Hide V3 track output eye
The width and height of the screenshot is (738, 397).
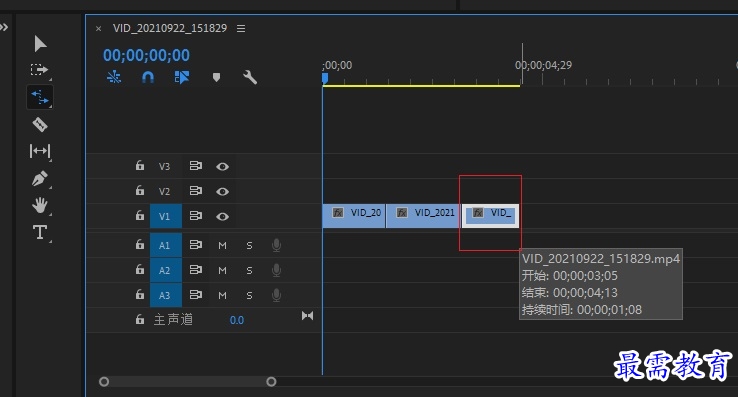click(223, 166)
